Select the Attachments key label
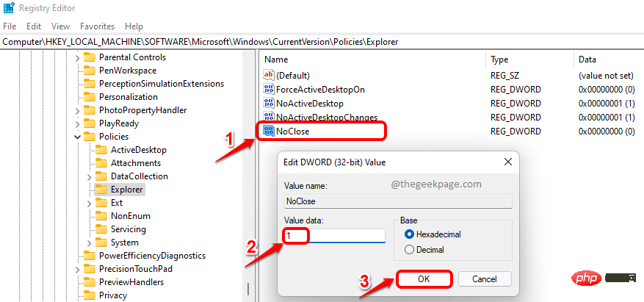Viewport: 644px width, 302px height. (136, 163)
